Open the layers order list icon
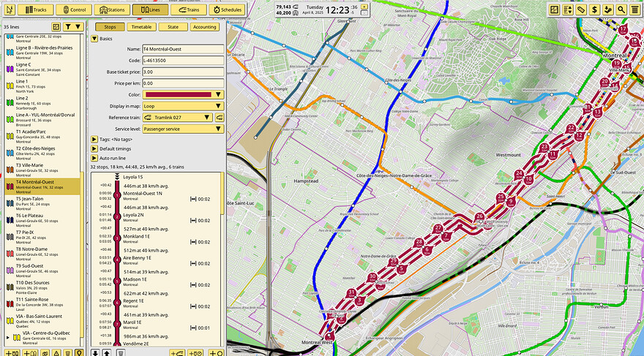This screenshot has width=644, height=356. pos(568,10)
